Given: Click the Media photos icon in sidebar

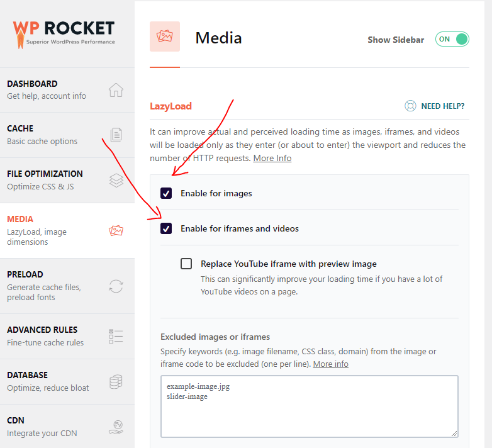Looking at the screenshot, I should (116, 230).
